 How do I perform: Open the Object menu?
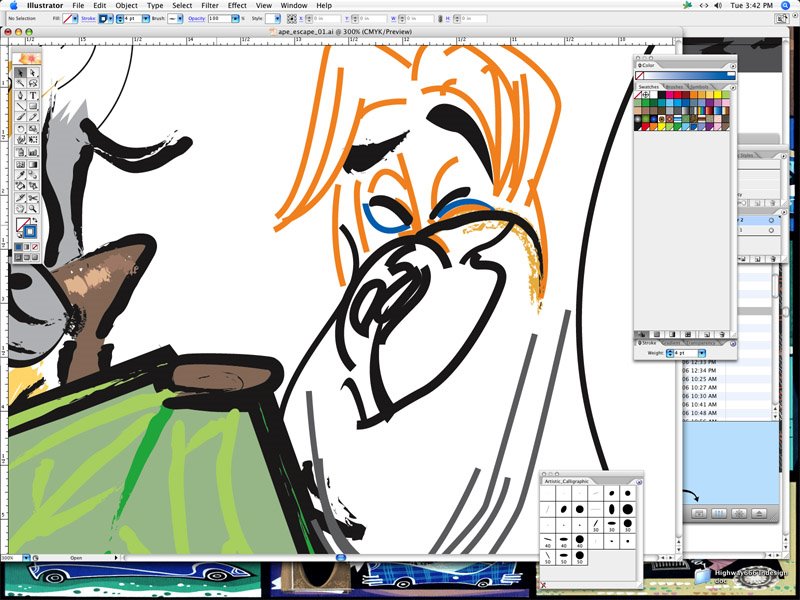click(x=126, y=5)
